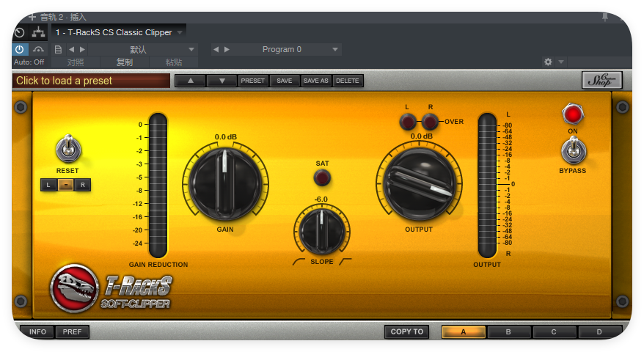This screenshot has height=352, width=644.
Task: Switch to setting A
Action: (464, 332)
